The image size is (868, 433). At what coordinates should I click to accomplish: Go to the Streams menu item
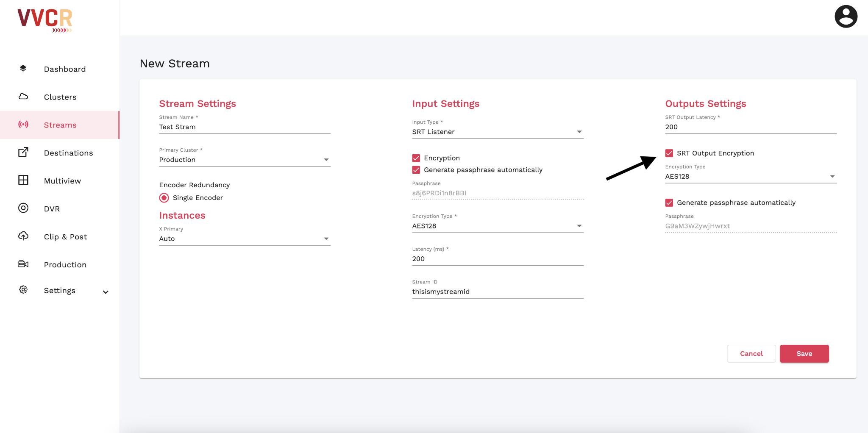coord(60,125)
